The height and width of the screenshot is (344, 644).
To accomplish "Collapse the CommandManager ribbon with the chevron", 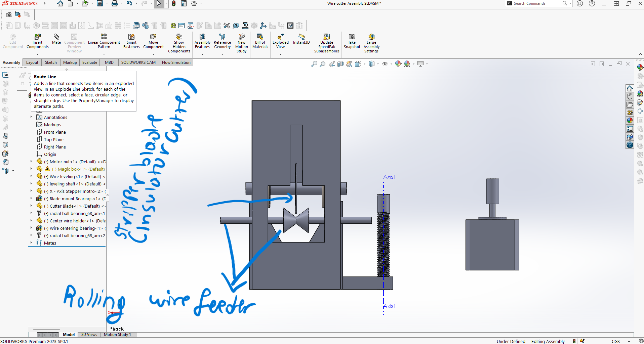I will coord(640,54).
